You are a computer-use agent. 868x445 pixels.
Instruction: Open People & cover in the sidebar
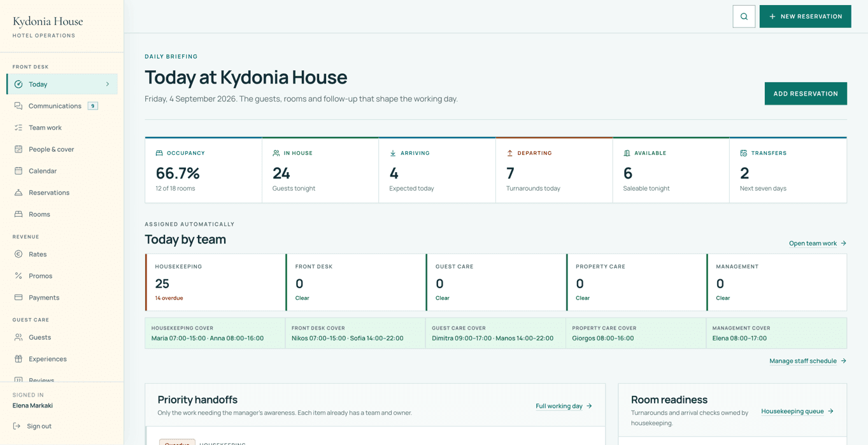tap(62, 149)
